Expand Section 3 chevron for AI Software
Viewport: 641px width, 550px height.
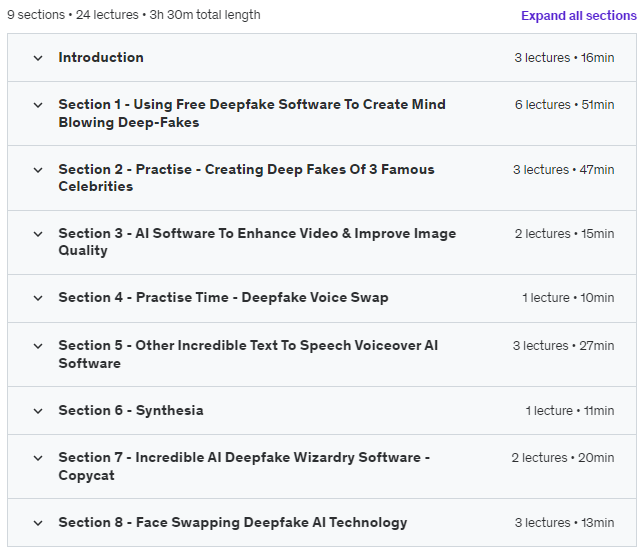pos(38,234)
